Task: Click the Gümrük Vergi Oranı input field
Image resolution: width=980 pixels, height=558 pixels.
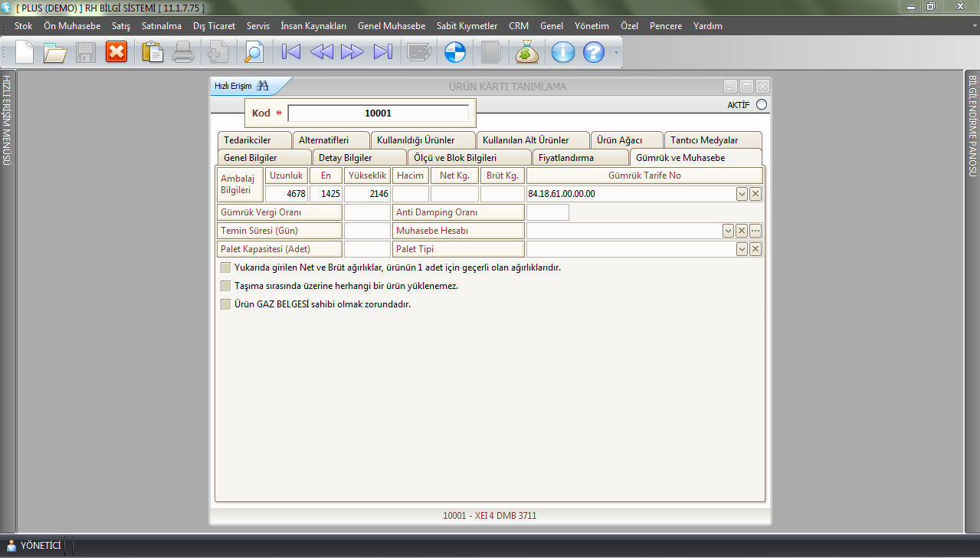Action: click(x=367, y=212)
